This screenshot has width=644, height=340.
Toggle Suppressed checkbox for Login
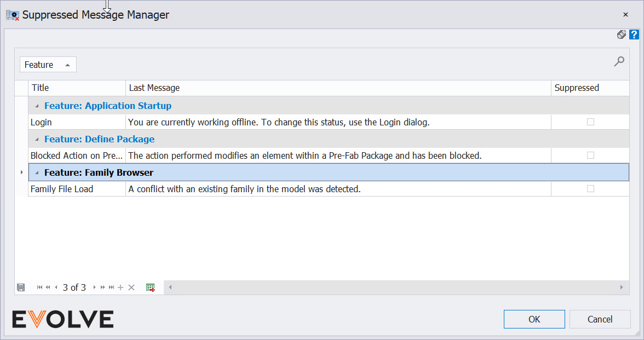coord(590,122)
